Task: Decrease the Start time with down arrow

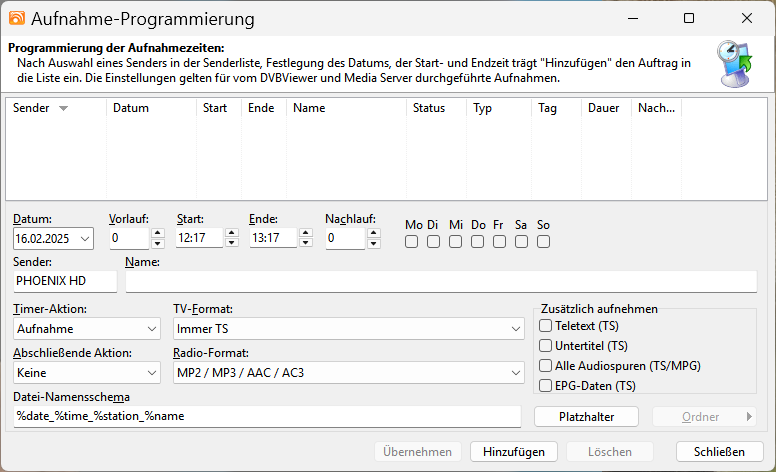Action: [x=232, y=243]
